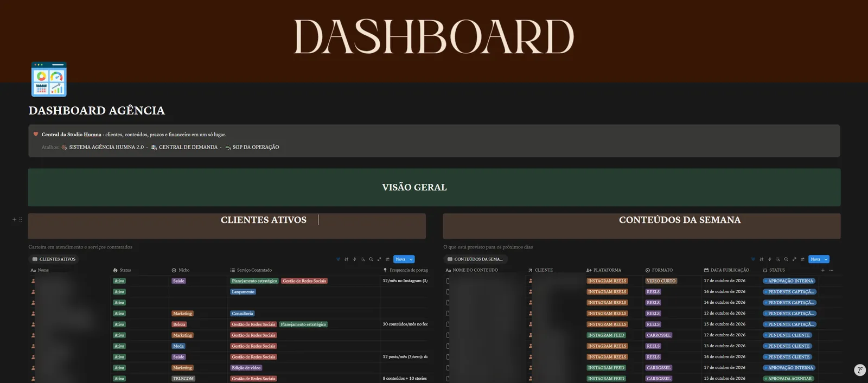Open filter in Clientes Ativos toolbar
868x383 pixels.
(338, 259)
